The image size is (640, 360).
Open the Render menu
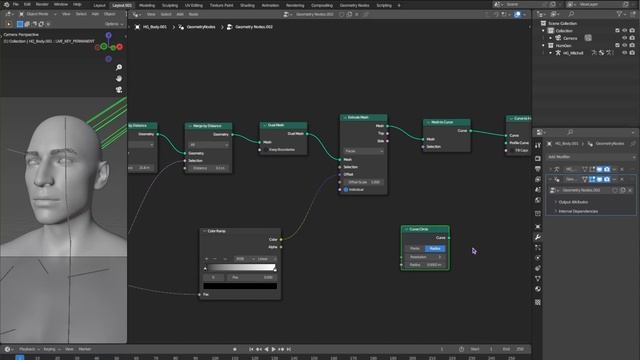click(x=42, y=4)
